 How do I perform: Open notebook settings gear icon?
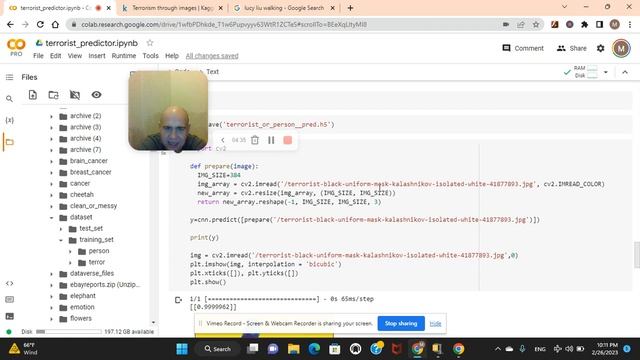(x=600, y=48)
